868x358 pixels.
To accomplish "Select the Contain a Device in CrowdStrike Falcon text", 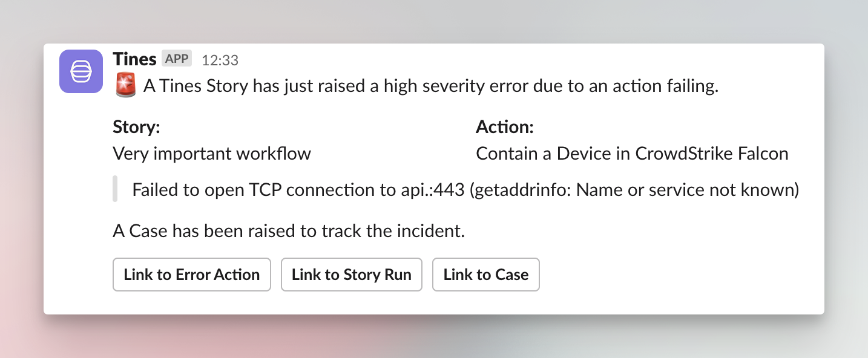I will click(632, 154).
